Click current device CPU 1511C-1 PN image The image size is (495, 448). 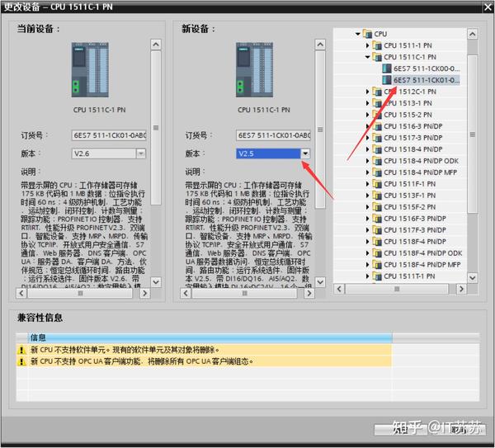(x=90, y=70)
